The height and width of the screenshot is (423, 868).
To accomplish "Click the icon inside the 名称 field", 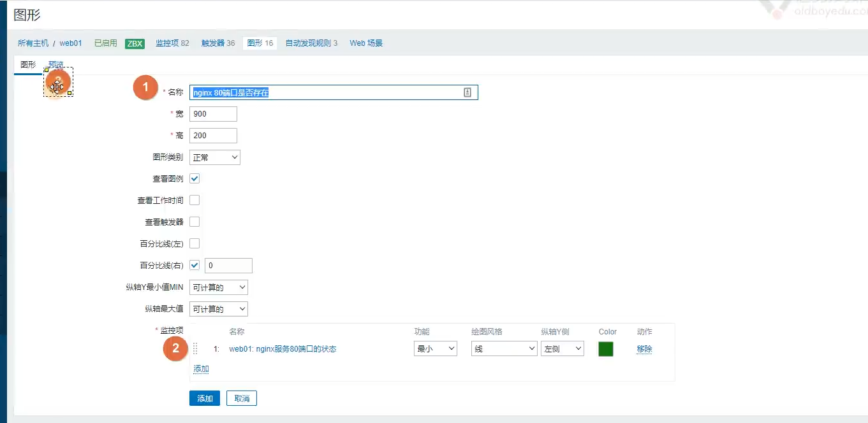I will 467,92.
